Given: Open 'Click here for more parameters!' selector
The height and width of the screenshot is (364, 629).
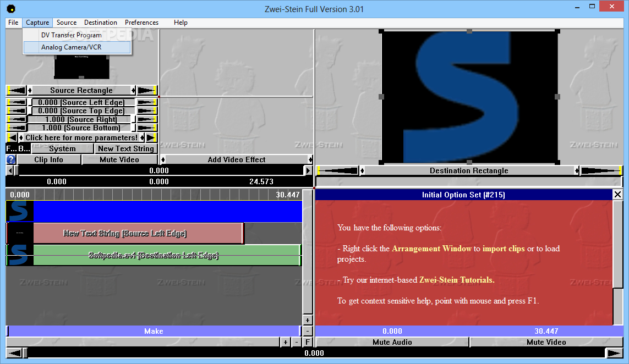Looking at the screenshot, I should click(x=82, y=137).
